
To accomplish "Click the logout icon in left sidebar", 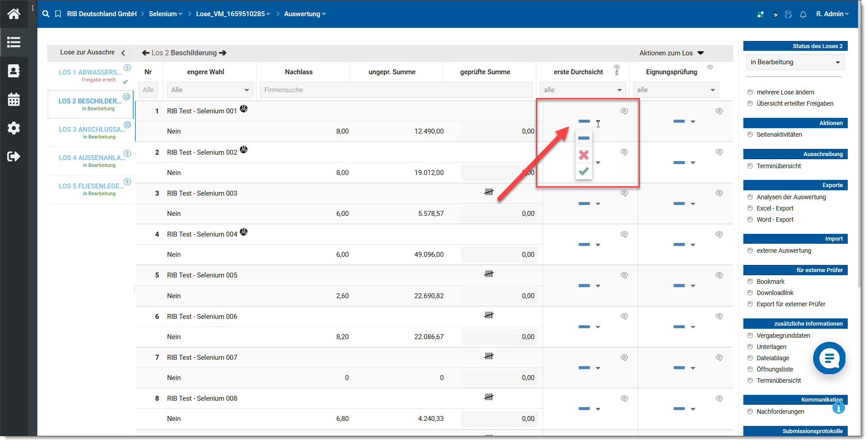I will (13, 157).
